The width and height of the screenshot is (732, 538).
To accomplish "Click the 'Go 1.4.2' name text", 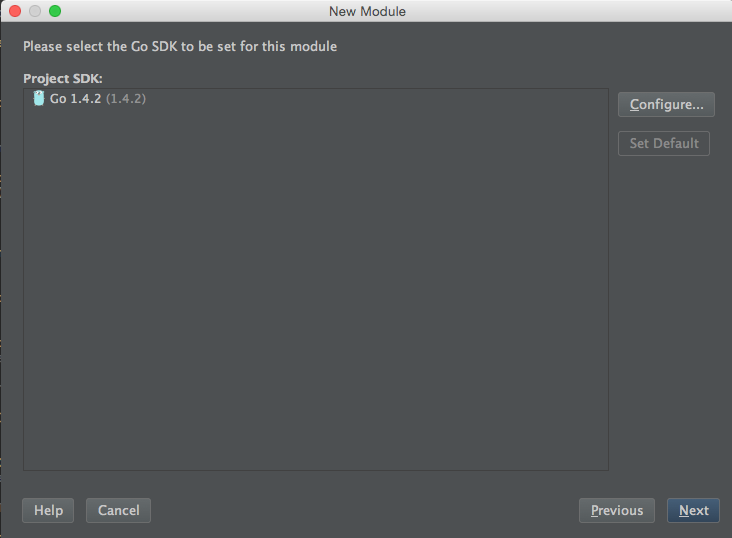I will coord(75,99).
